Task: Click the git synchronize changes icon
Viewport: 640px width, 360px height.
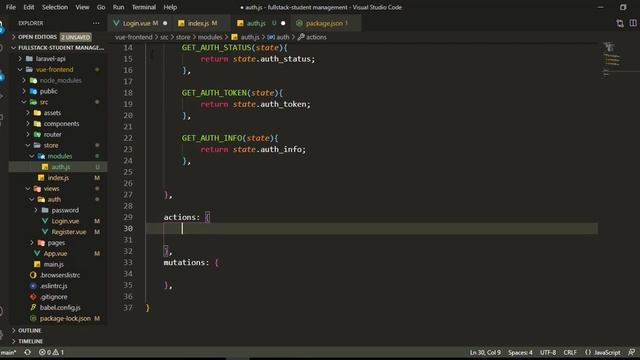Action: pyautogui.click(x=27, y=352)
